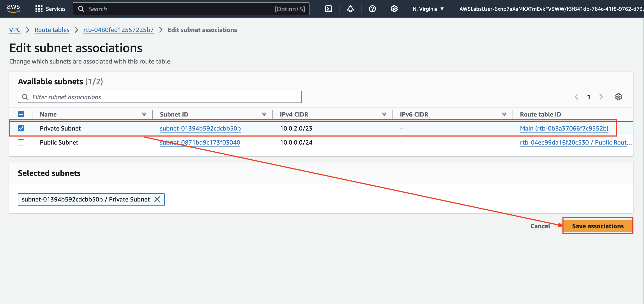This screenshot has height=304, width=644.
Task: Go to next page of subnets
Action: (x=601, y=97)
